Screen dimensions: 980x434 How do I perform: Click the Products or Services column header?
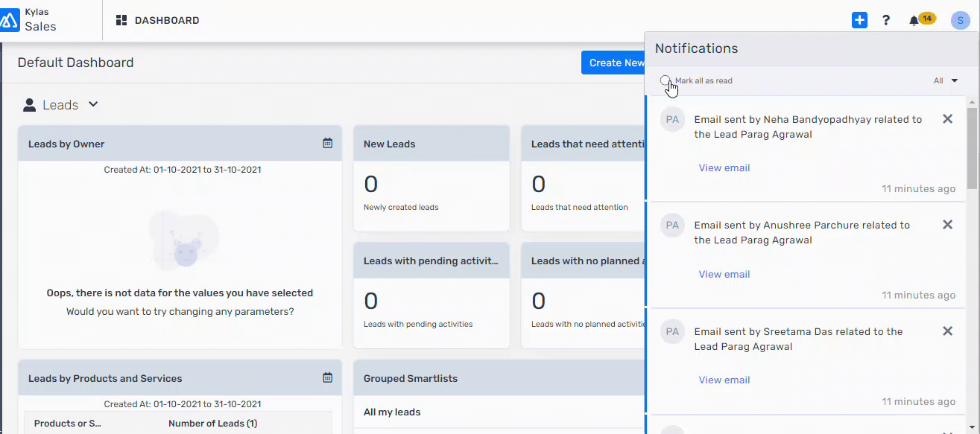coord(68,423)
